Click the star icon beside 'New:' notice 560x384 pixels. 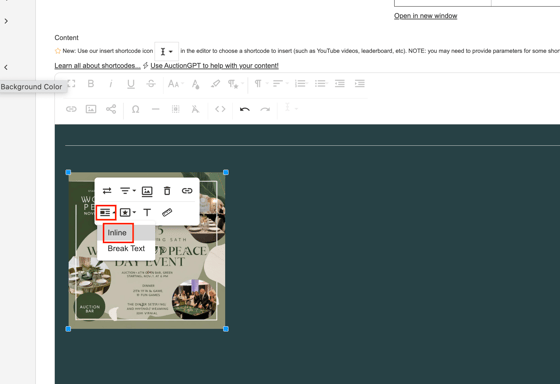click(58, 51)
